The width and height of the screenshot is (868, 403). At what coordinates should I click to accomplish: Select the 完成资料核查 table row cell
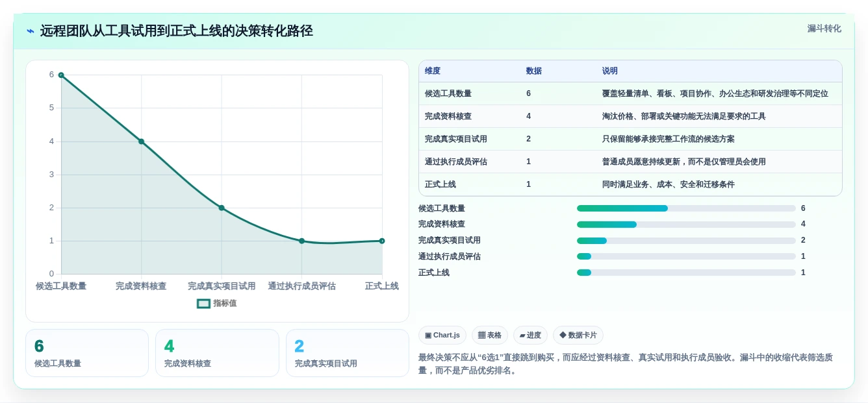(448, 116)
